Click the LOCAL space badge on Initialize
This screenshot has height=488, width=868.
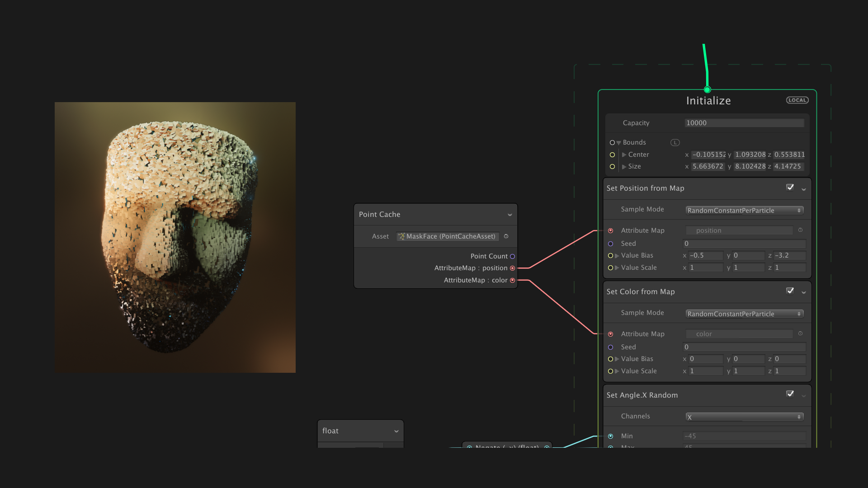(797, 100)
